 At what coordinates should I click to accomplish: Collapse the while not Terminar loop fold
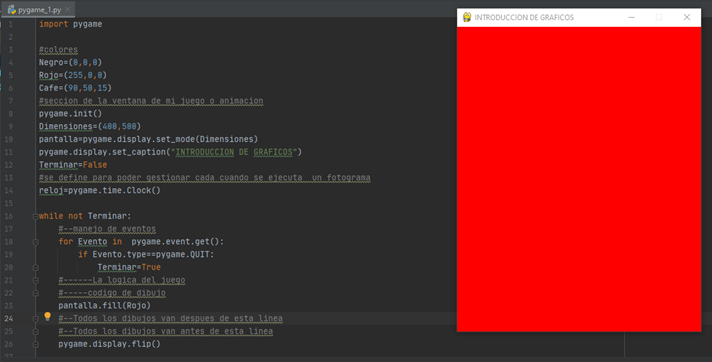pos(35,217)
